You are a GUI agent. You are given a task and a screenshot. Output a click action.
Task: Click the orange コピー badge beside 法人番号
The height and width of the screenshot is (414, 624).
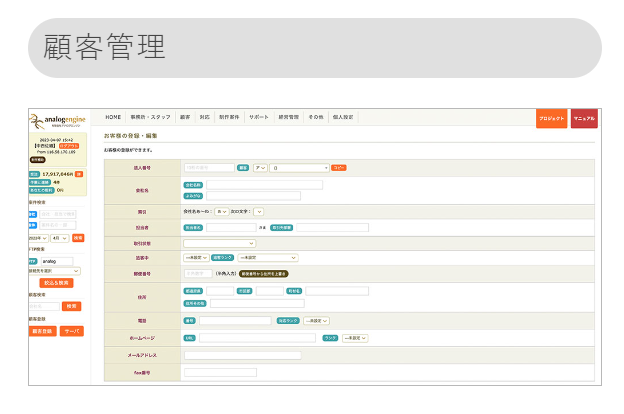(x=338, y=168)
